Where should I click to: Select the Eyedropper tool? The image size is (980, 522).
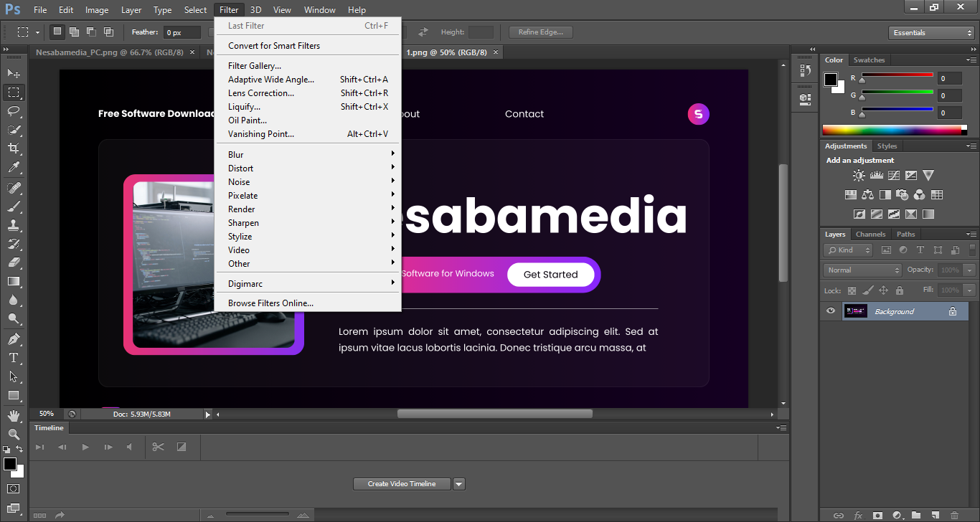tap(14, 167)
